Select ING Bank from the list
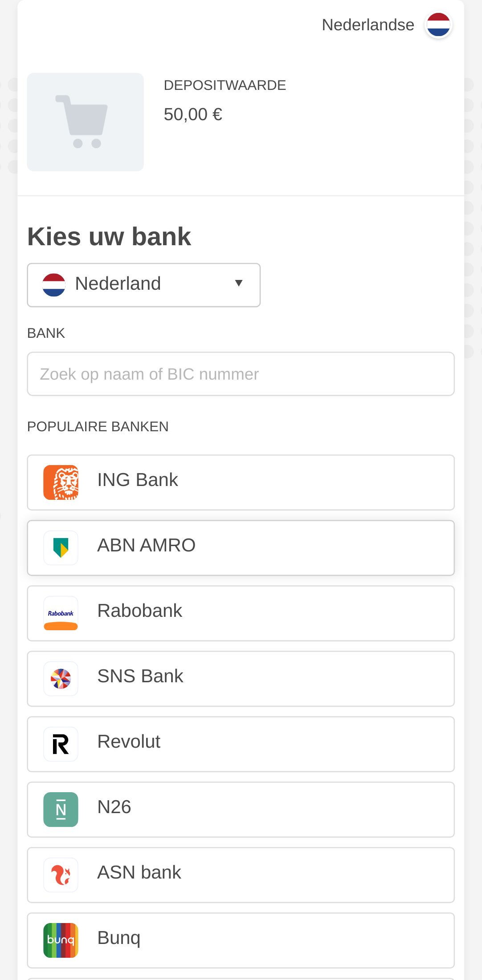482x980 pixels. [241, 482]
